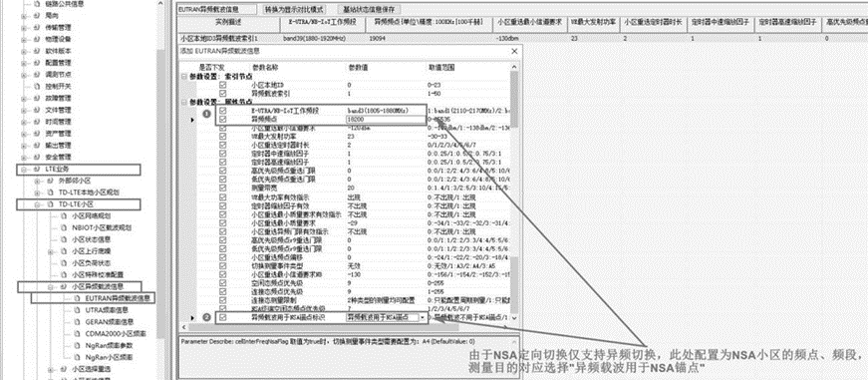This screenshot has height=380, width=868.
Task: Click the EUTRAN异频载波信息 title field
Action: point(217,9)
